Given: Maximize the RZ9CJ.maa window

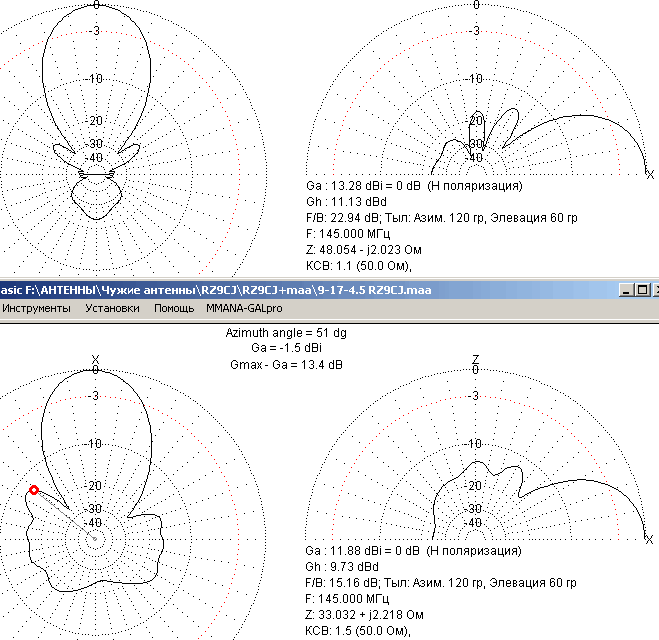Looking at the screenshot, I should [643, 290].
